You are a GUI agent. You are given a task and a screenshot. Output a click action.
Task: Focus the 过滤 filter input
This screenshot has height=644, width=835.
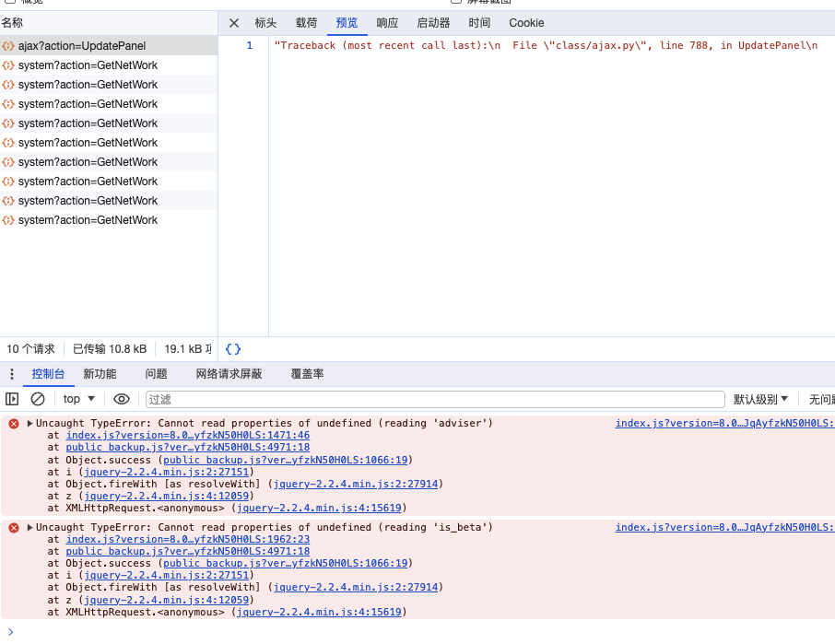tap(435, 399)
